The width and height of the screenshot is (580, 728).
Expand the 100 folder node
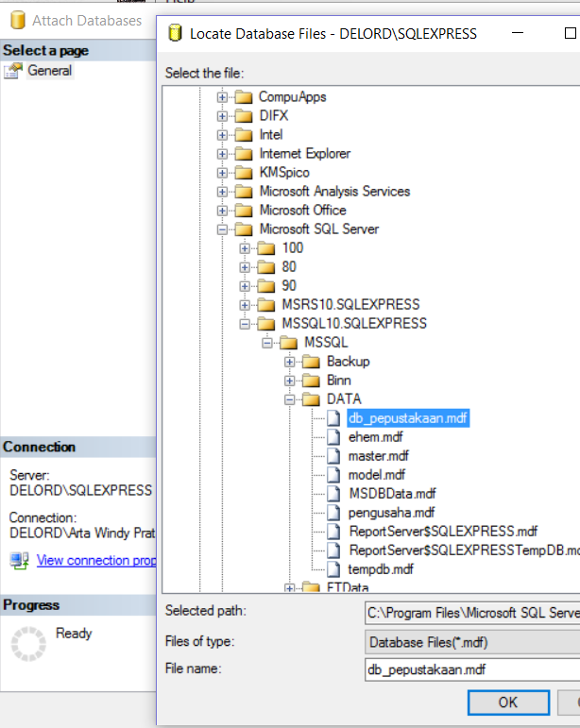[x=245, y=248]
